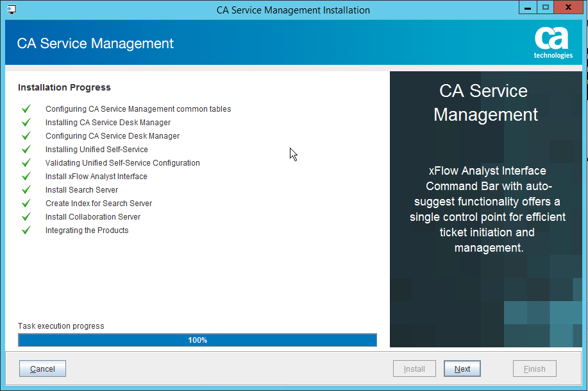Click the checkmark beside Create Index for Search Server
The image size is (588, 391).
[x=26, y=203]
